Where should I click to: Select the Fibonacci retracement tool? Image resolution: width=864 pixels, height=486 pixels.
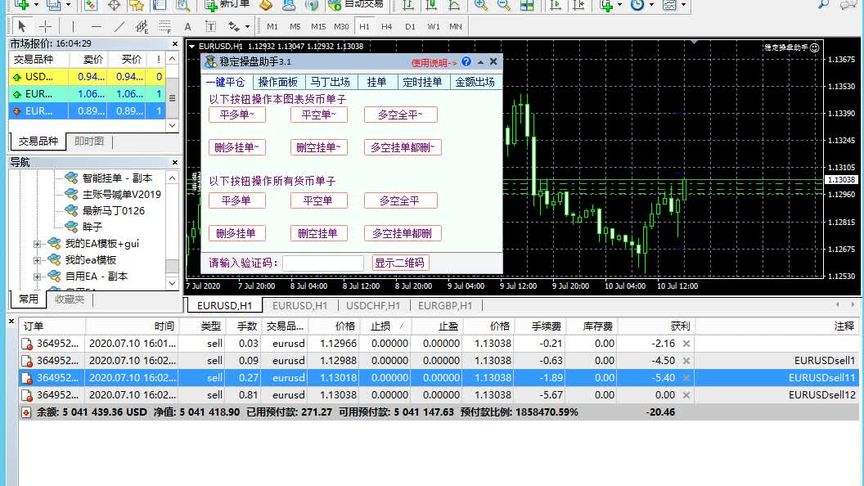click(x=164, y=26)
